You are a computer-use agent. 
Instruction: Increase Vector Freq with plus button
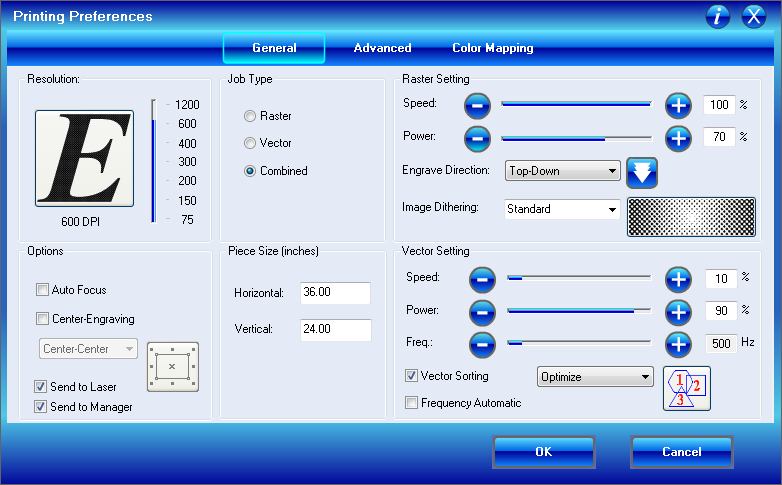coord(678,344)
